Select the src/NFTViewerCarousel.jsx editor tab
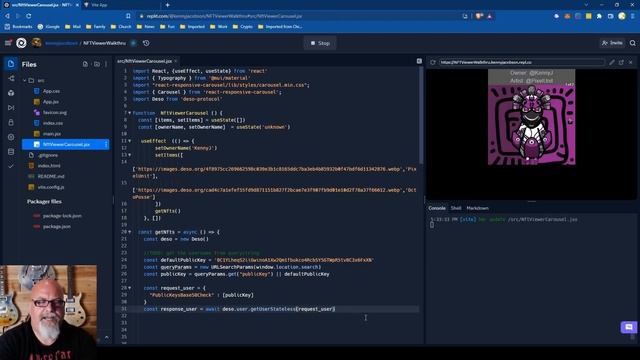The height and width of the screenshot is (360, 640). coord(144,61)
